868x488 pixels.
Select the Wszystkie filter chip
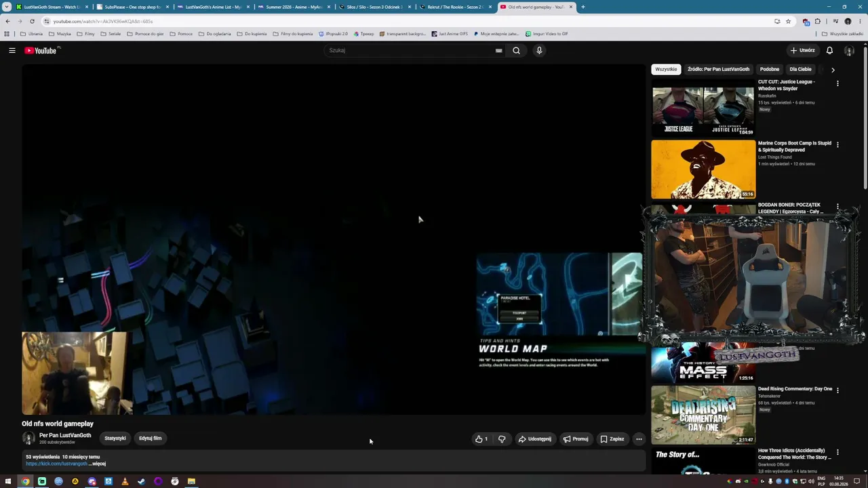tap(666, 69)
